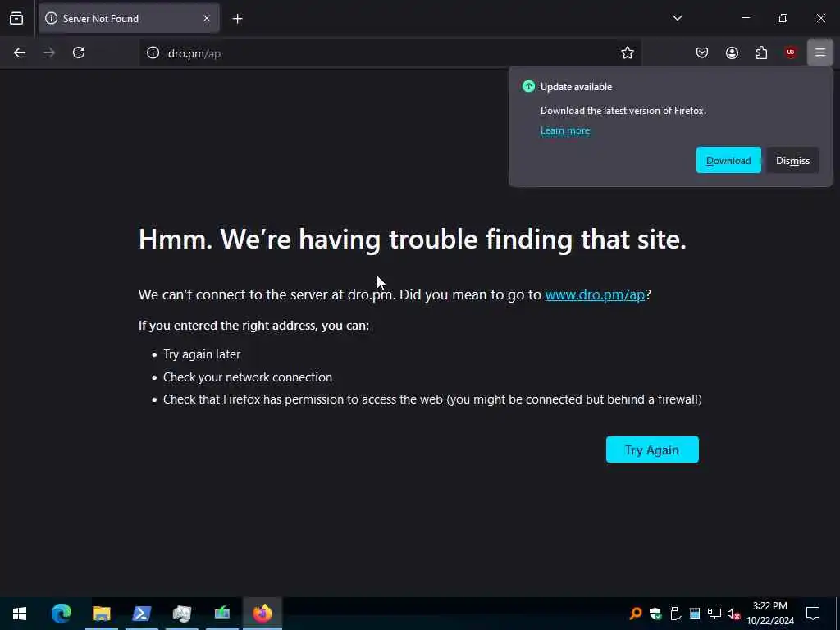Follow the www.dro.pm/ap link
The height and width of the screenshot is (630, 840).
pos(595,294)
